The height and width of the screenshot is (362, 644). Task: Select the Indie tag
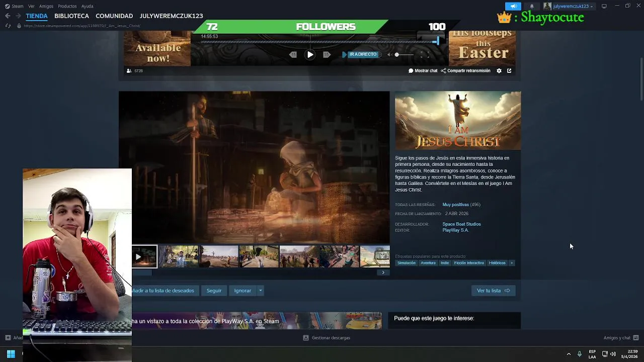tap(445, 263)
